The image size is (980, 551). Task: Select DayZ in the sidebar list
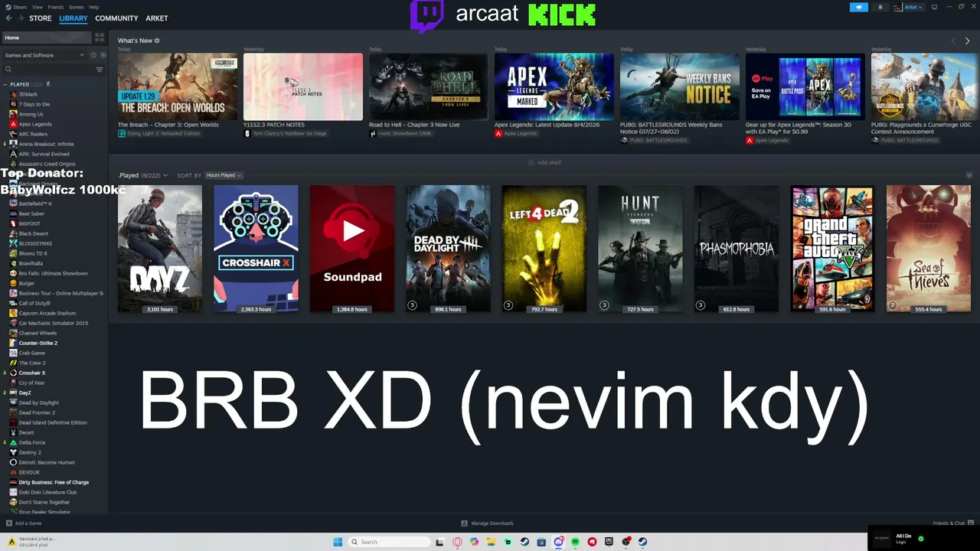[x=24, y=393]
